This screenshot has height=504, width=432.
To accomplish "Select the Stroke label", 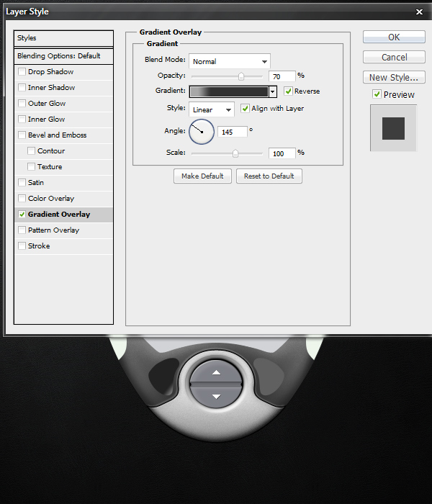I will (39, 246).
